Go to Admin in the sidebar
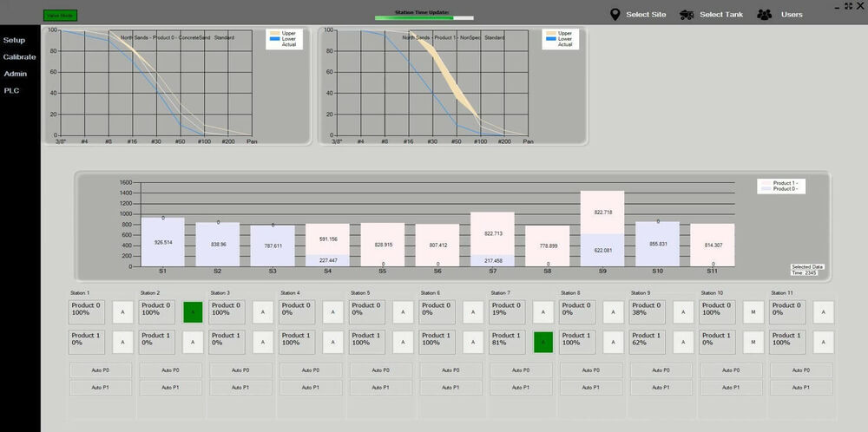This screenshot has height=432, width=868. tap(16, 74)
